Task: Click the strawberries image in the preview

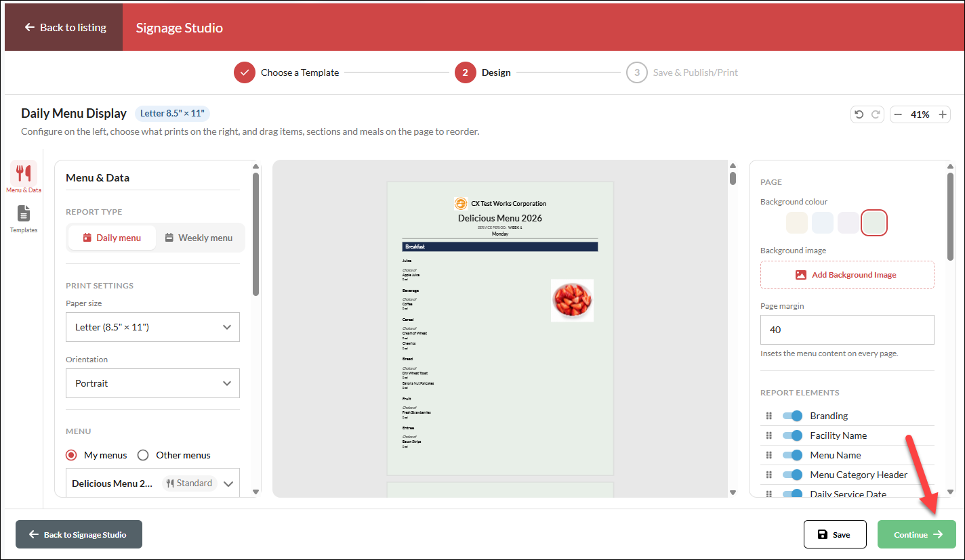Action: coord(572,300)
